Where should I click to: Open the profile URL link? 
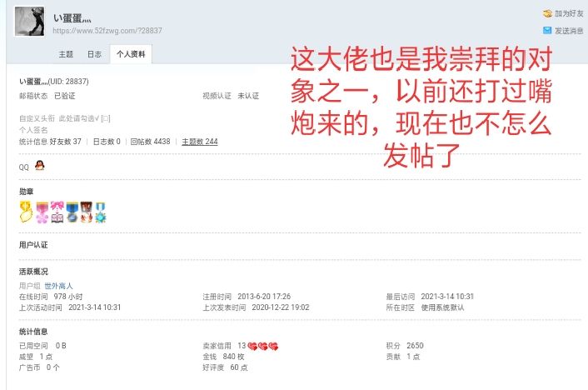pos(107,30)
